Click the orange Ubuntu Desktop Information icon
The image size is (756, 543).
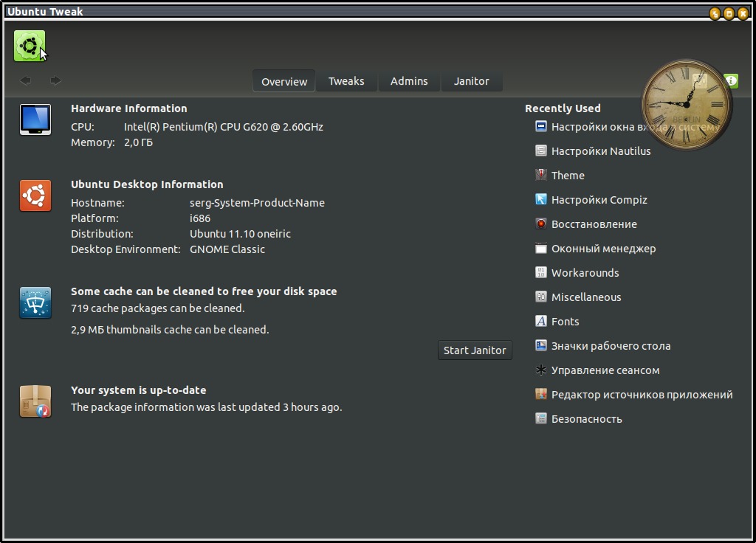35,196
